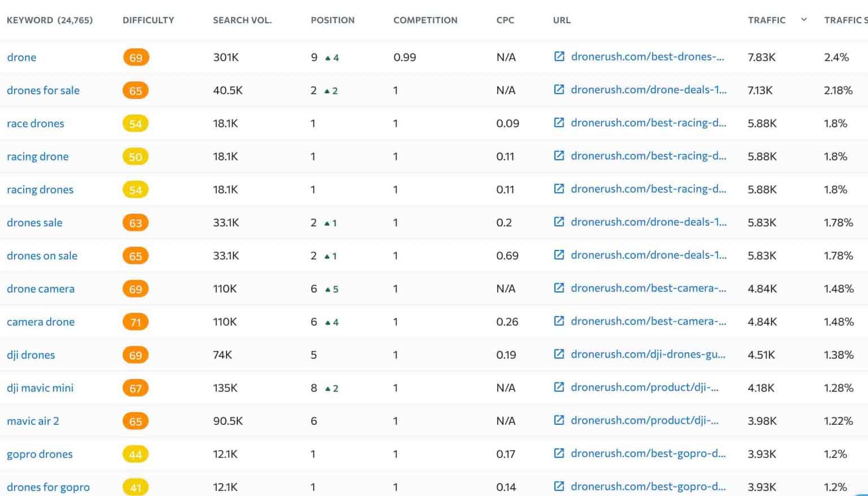Sort by the Difficulty column header

tap(148, 20)
